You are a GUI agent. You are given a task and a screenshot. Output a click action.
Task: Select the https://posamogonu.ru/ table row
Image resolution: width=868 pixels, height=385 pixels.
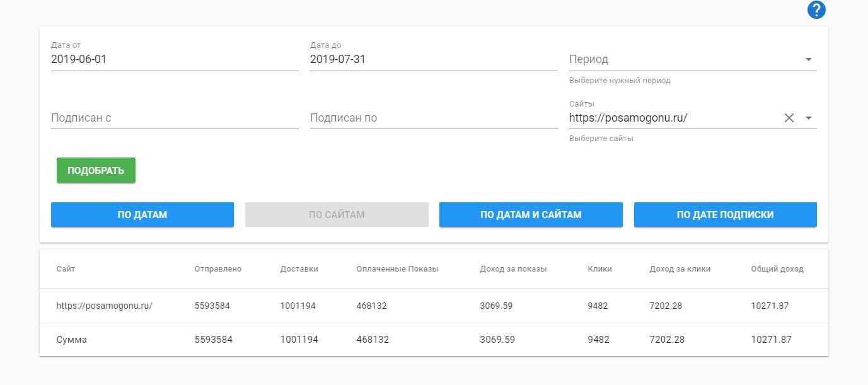[x=105, y=306]
